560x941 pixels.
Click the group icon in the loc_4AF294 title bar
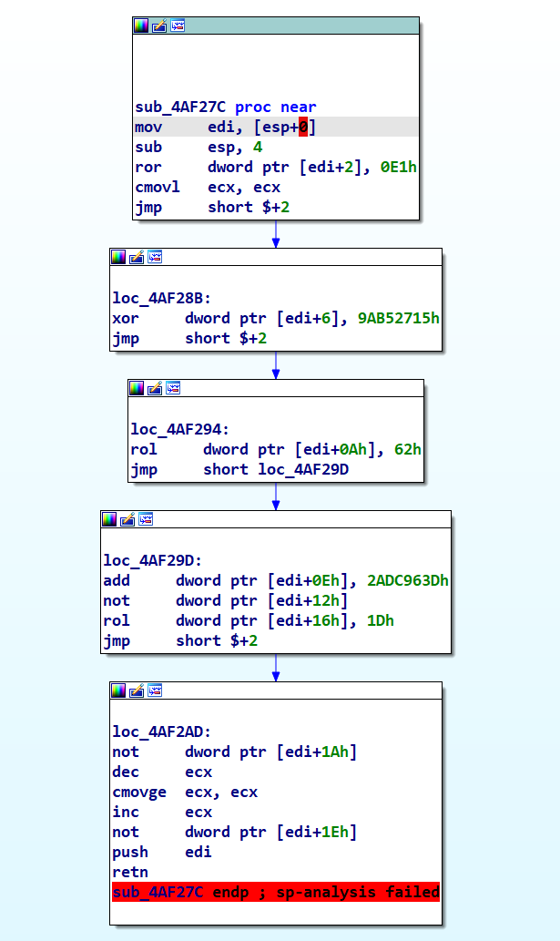coord(172,388)
